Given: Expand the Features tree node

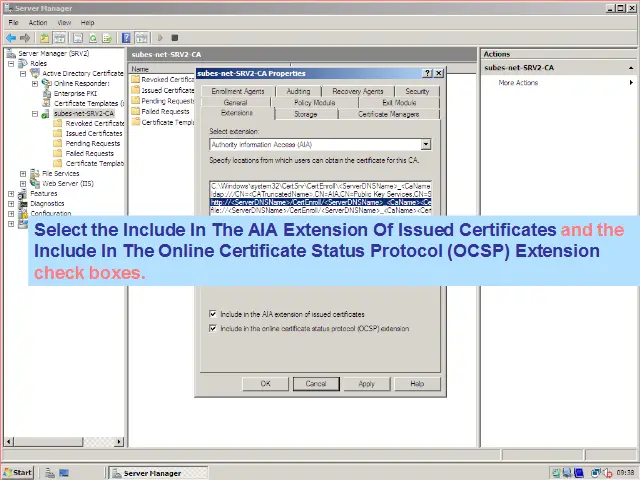Looking at the screenshot, I should click(x=11, y=194).
